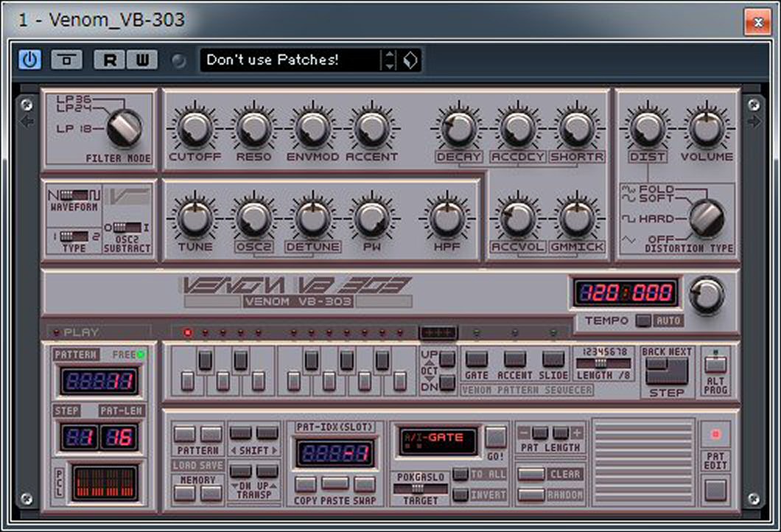Flip the OSC2 SUBTRACT switch

click(127, 228)
